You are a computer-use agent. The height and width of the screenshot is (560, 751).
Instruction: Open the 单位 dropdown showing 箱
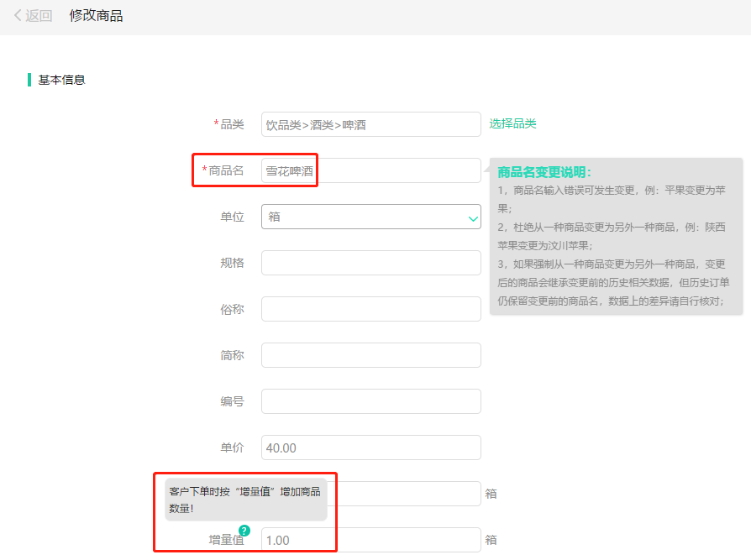(370, 217)
